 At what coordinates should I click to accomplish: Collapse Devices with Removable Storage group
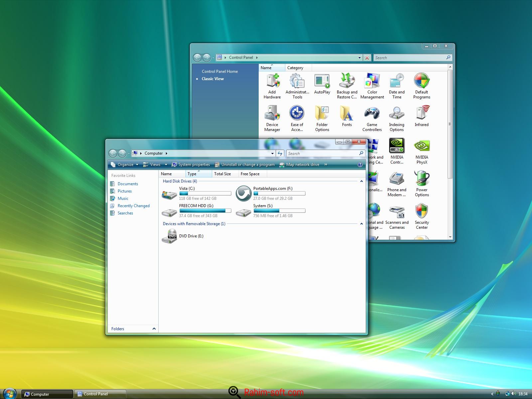[x=361, y=224]
